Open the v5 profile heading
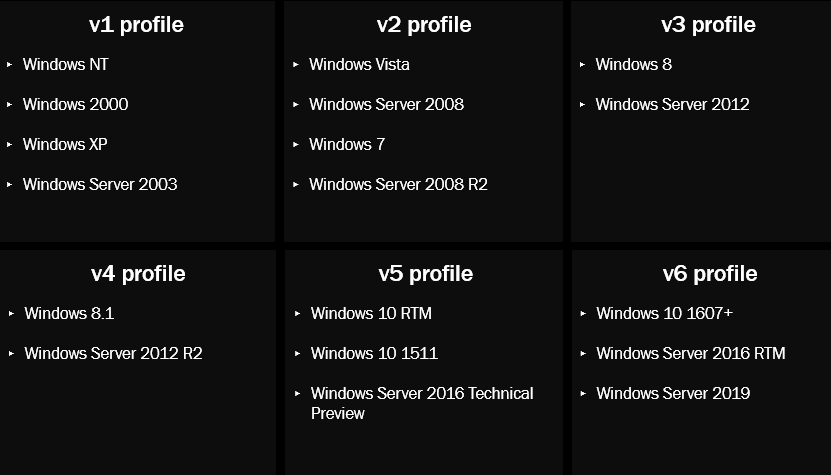 tap(426, 274)
